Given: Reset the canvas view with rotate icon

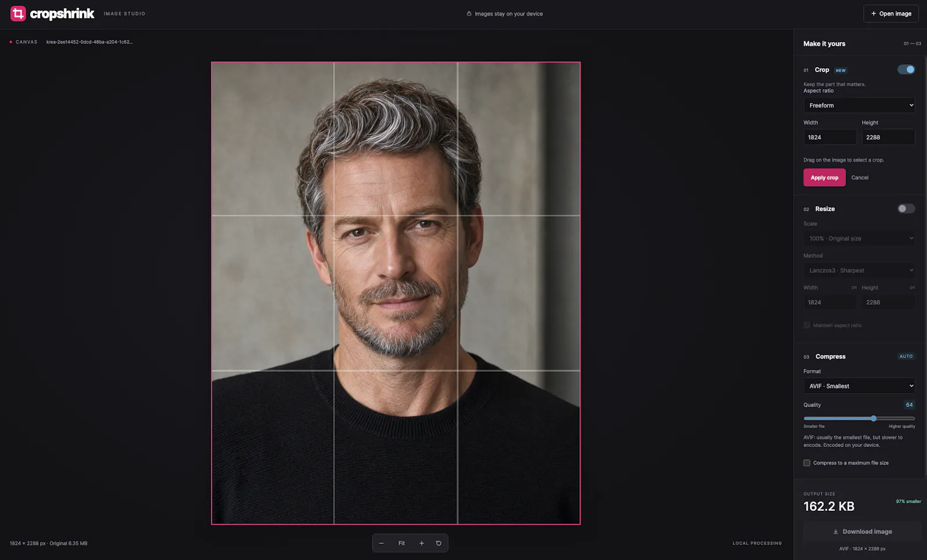Looking at the screenshot, I should click(439, 543).
